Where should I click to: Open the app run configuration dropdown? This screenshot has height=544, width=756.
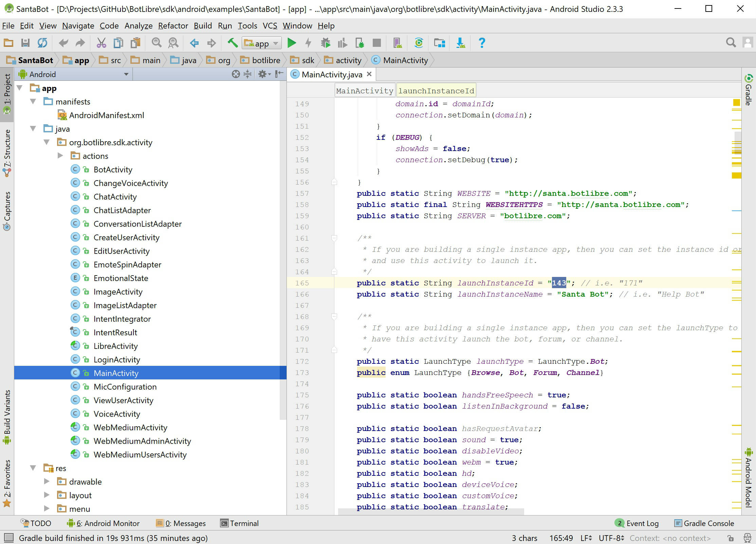tap(262, 43)
